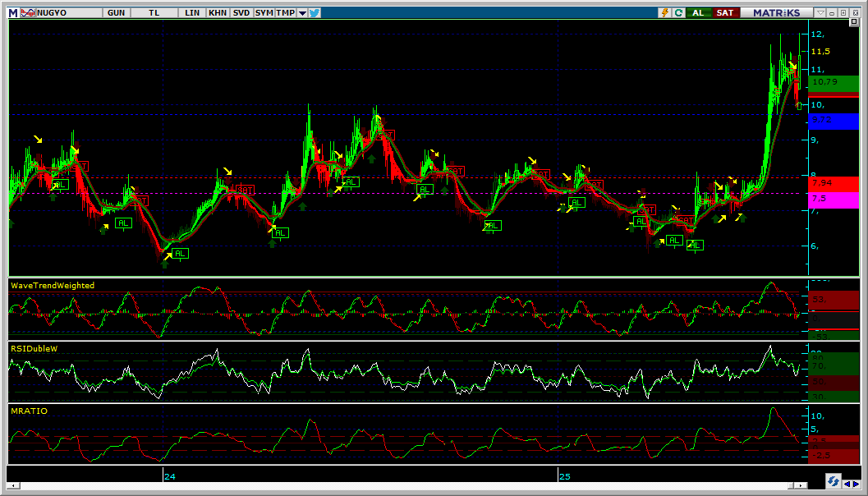Click the 11,5 price axis label
The image size is (868, 496).
pyautogui.click(x=820, y=52)
